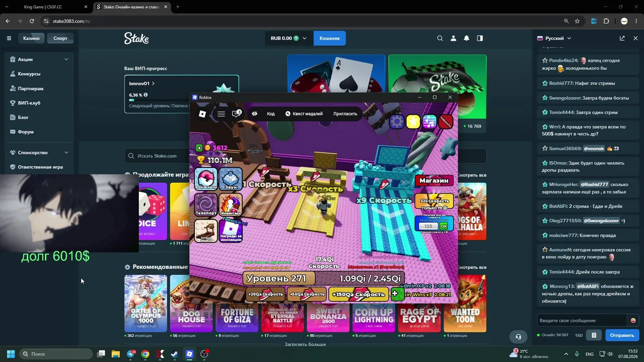The height and width of the screenshot is (362, 644).
Task: Switch to the Казино mode
Action: [31, 38]
